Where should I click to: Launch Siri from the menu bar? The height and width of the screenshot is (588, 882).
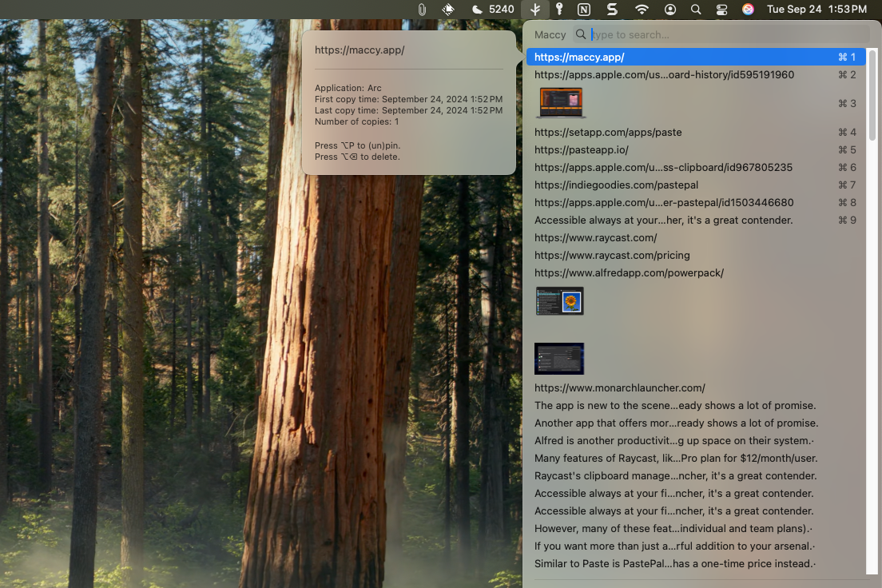click(x=748, y=9)
